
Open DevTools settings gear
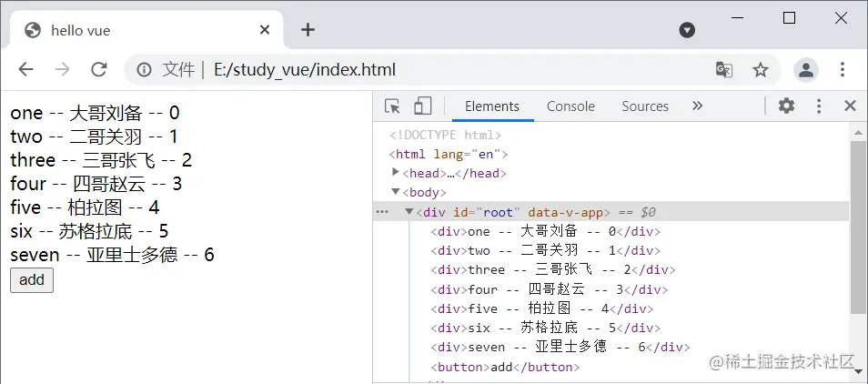[786, 106]
